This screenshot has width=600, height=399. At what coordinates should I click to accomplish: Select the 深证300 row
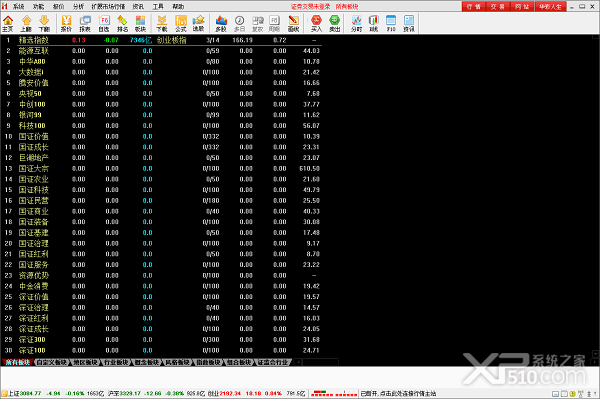coord(161,339)
